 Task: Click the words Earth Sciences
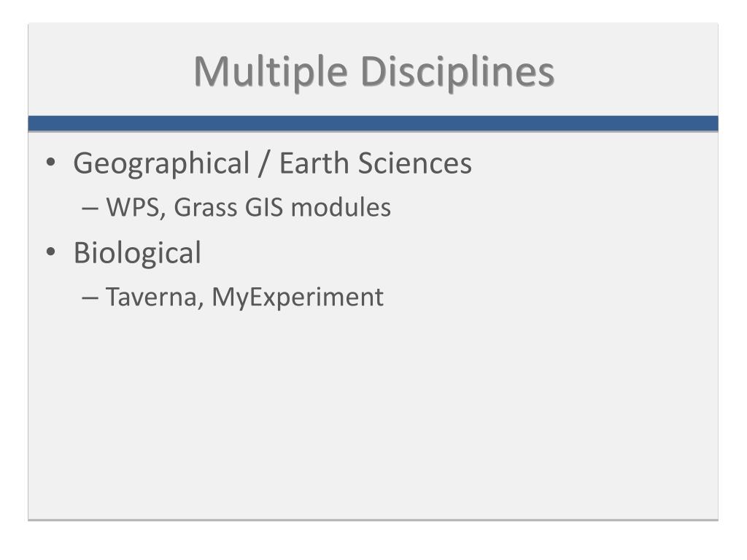pos(376,163)
